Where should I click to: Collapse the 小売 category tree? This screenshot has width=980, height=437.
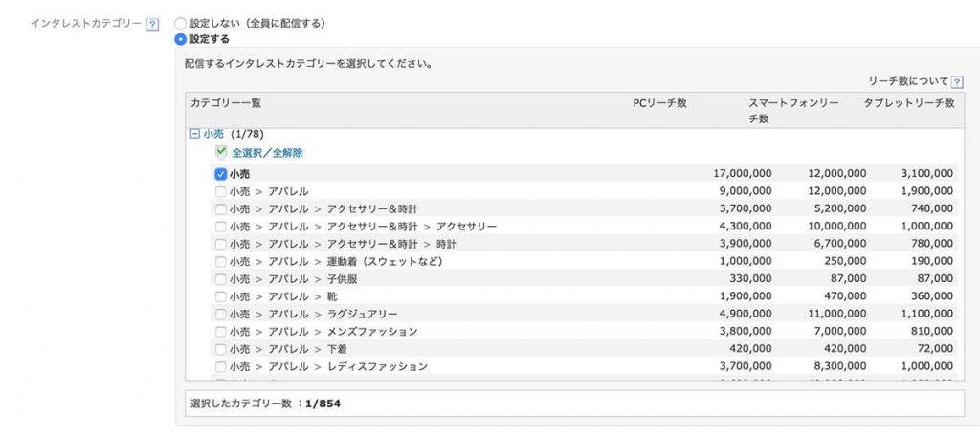(195, 134)
